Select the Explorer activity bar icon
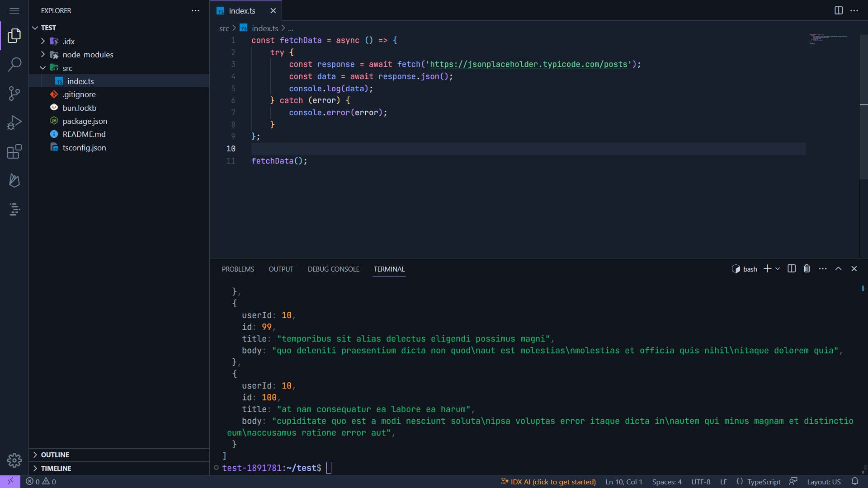This screenshot has height=488, width=868. point(14,36)
